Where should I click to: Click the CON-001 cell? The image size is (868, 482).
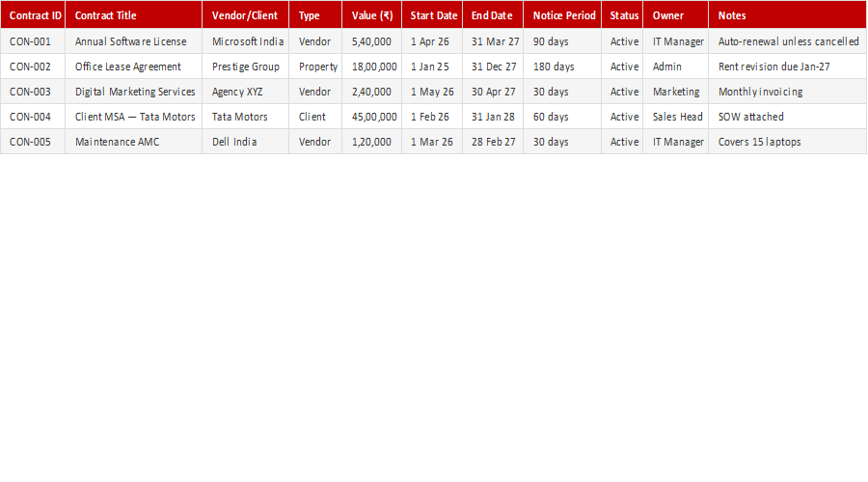click(x=33, y=41)
